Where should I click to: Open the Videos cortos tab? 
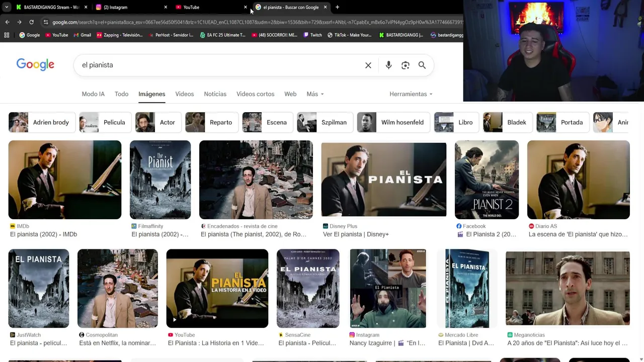(x=255, y=94)
